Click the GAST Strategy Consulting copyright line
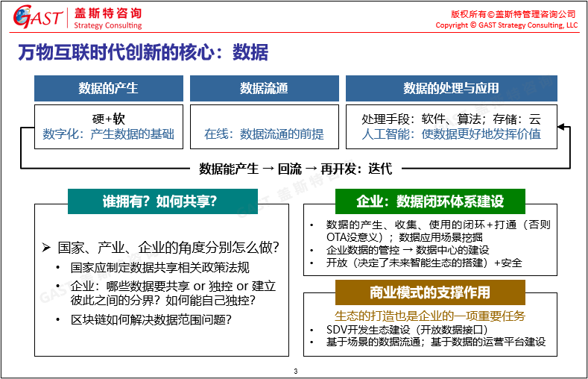Image resolution: width=588 pixels, height=379 pixels. [506, 25]
